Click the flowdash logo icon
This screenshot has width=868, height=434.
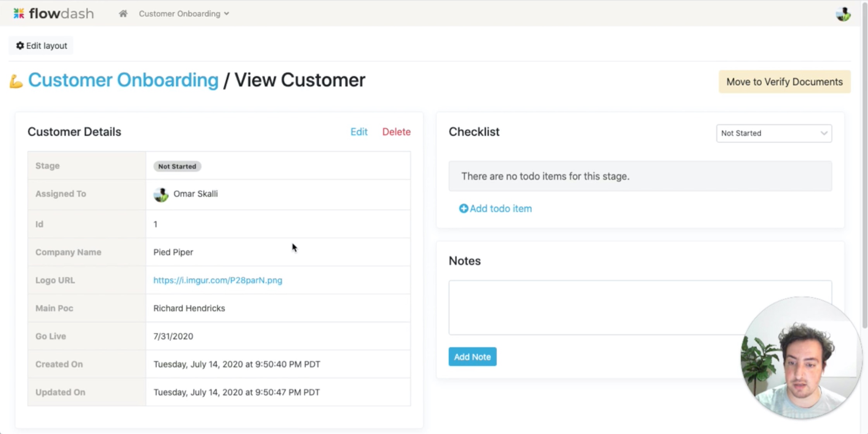point(19,14)
